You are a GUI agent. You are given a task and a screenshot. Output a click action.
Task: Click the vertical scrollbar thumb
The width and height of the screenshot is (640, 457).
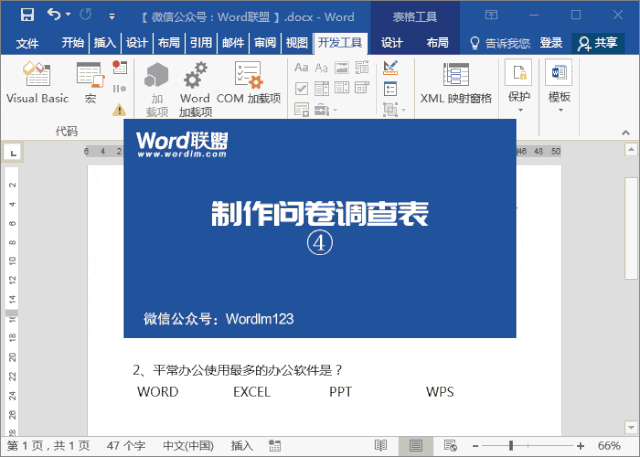[631, 228]
